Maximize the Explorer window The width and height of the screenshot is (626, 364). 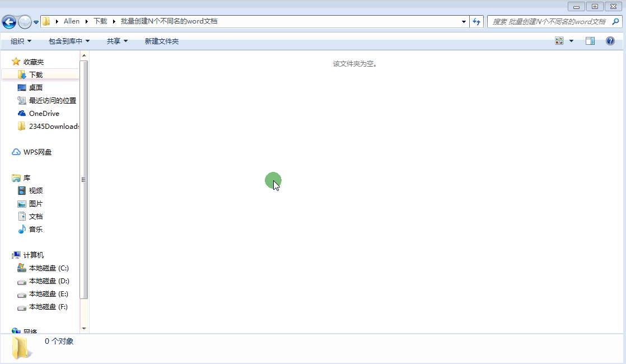click(x=595, y=6)
